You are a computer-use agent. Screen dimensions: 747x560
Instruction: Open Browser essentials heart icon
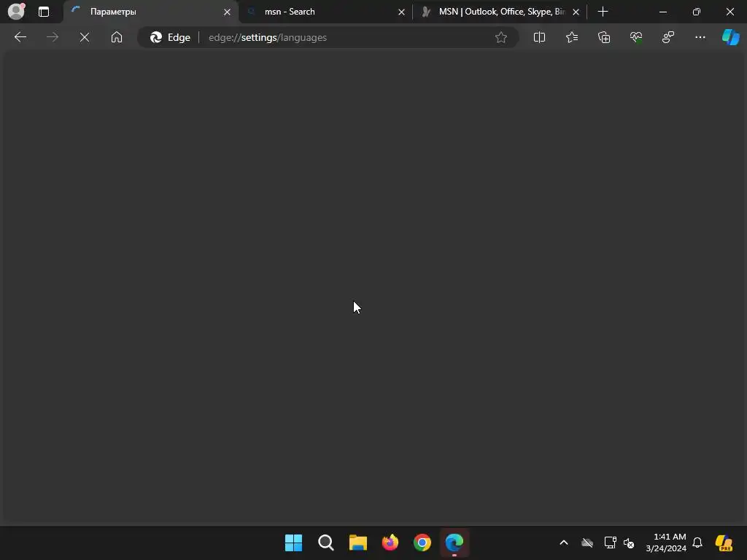(x=636, y=37)
